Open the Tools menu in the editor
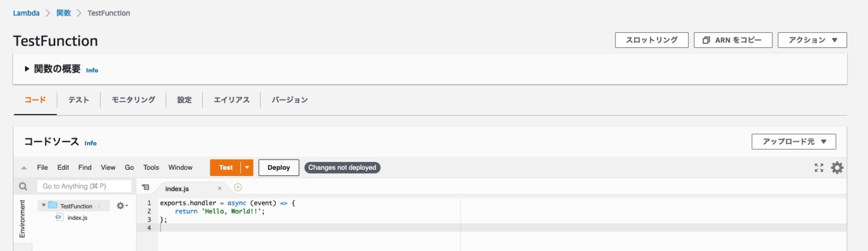Image resolution: width=868 pixels, height=251 pixels. click(x=151, y=168)
